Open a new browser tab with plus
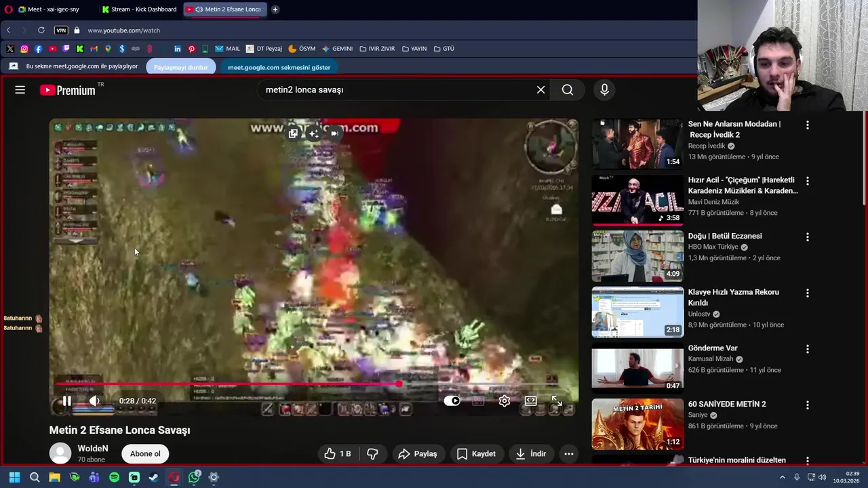868x488 pixels. pos(275,9)
